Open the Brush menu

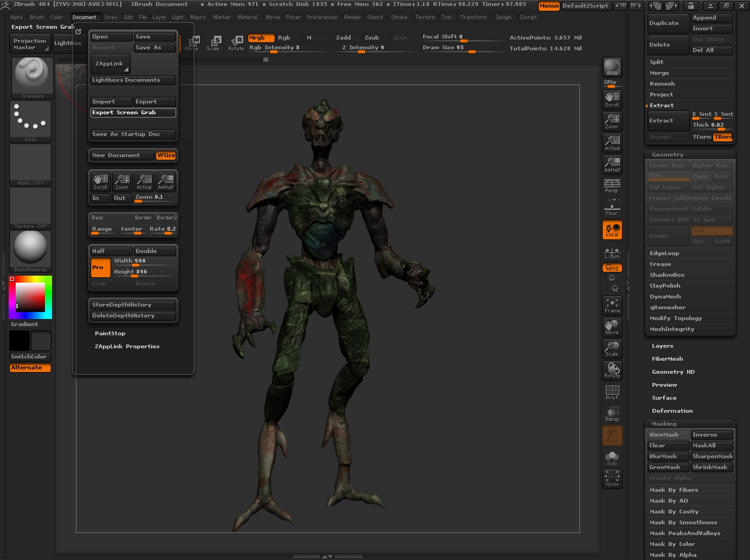tap(37, 17)
